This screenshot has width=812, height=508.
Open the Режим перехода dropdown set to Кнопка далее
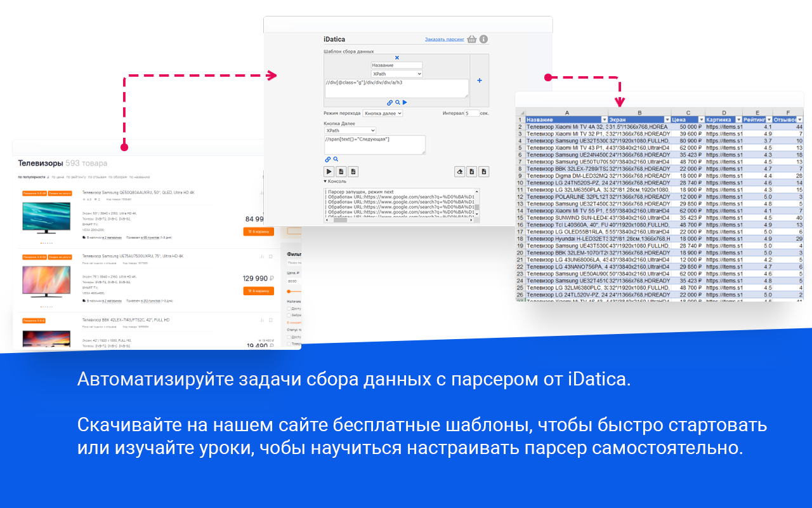coord(383,113)
